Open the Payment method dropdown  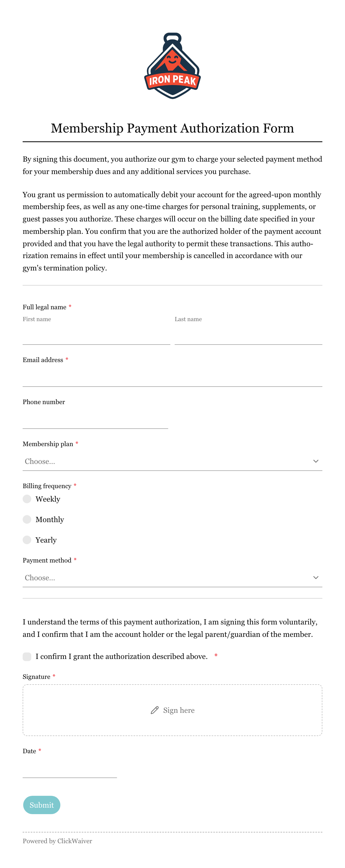172,578
